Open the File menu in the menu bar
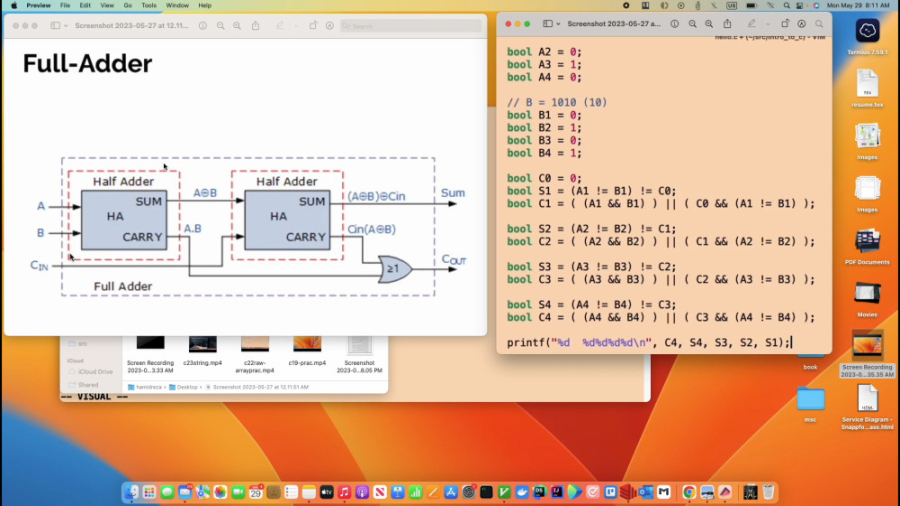The width and height of the screenshot is (900, 506). tap(65, 5)
